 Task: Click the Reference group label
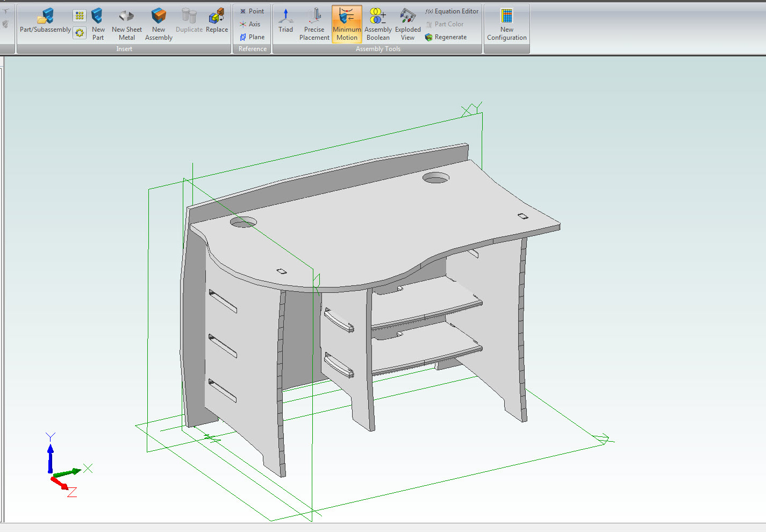coord(252,49)
